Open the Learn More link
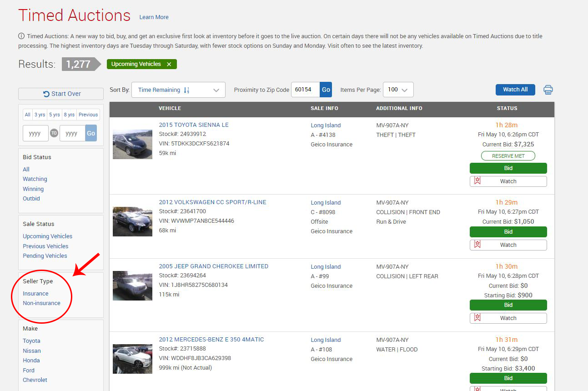This screenshot has height=391, width=588. [154, 17]
